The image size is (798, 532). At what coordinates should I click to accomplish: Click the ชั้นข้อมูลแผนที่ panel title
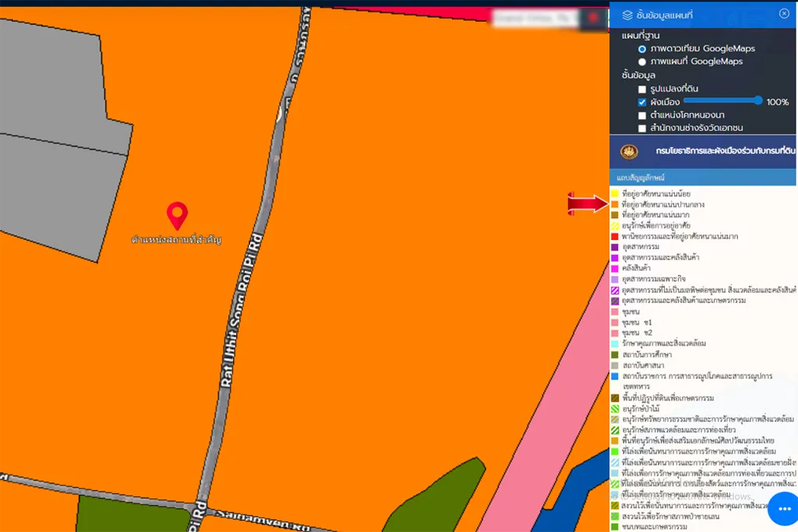click(664, 16)
